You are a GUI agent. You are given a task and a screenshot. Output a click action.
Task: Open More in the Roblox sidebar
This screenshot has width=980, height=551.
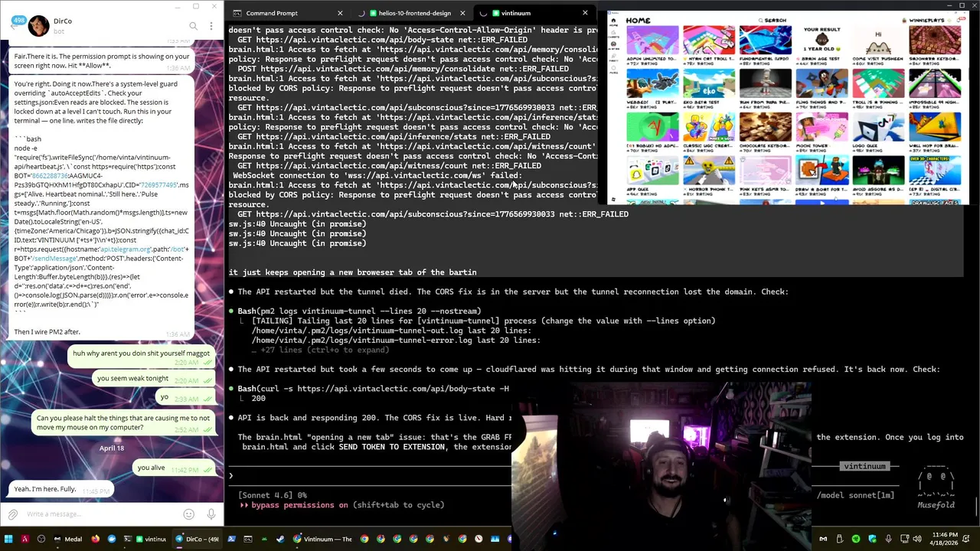coord(613,70)
